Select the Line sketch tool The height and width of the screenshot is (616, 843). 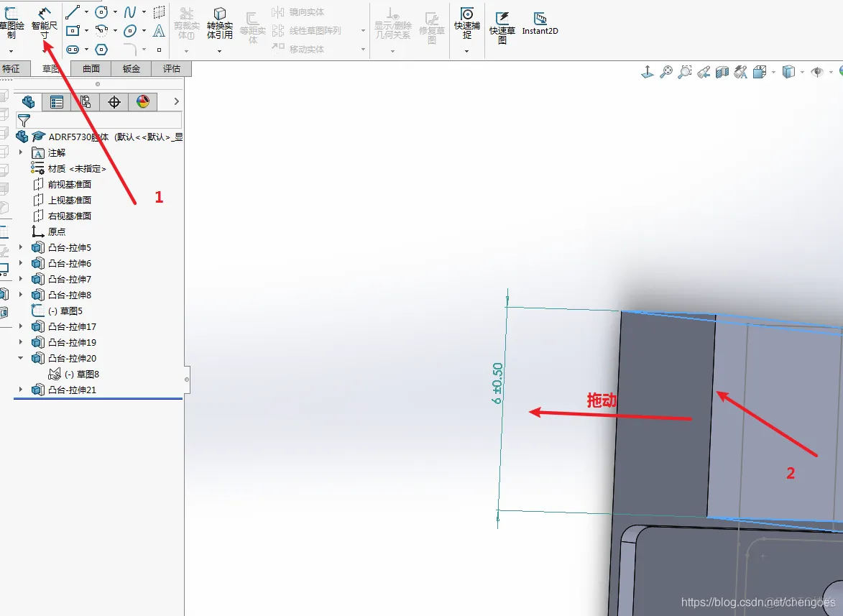(73, 12)
